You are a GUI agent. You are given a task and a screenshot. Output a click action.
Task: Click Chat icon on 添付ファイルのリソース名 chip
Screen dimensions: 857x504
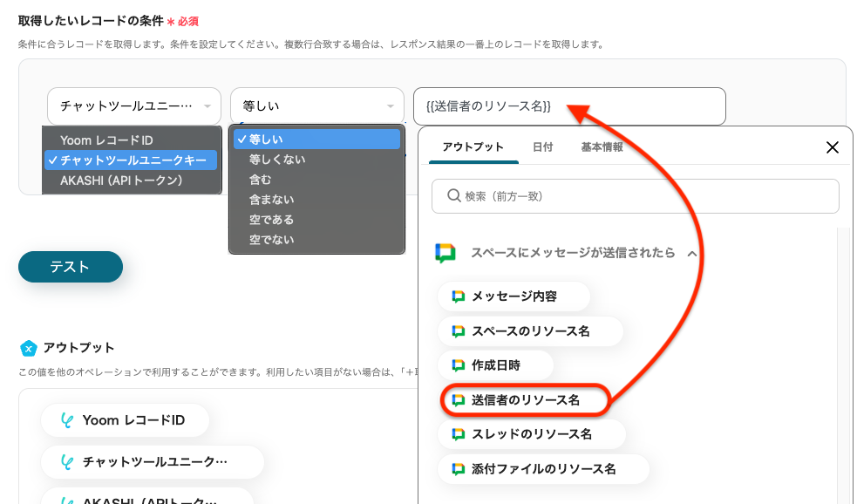point(458,469)
